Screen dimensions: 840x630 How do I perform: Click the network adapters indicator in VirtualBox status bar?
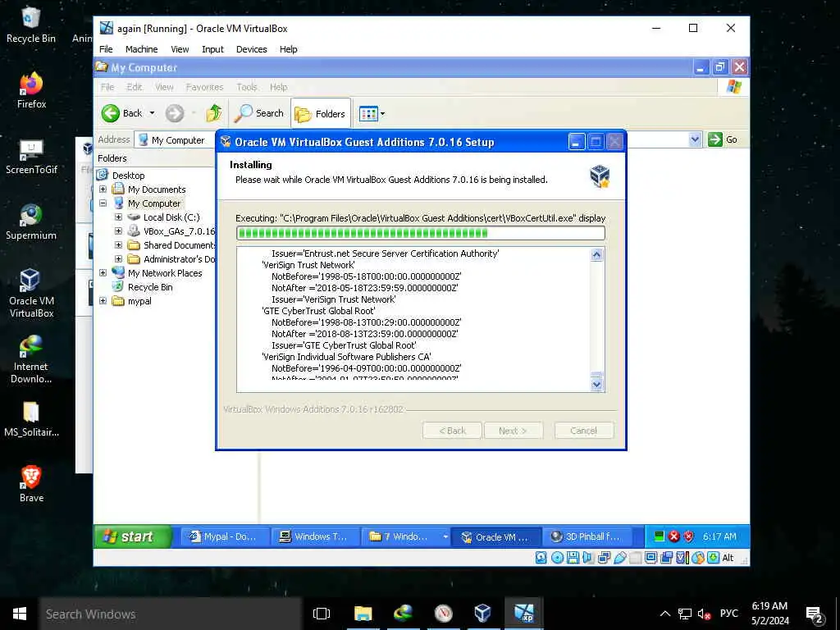pyautogui.click(x=604, y=558)
